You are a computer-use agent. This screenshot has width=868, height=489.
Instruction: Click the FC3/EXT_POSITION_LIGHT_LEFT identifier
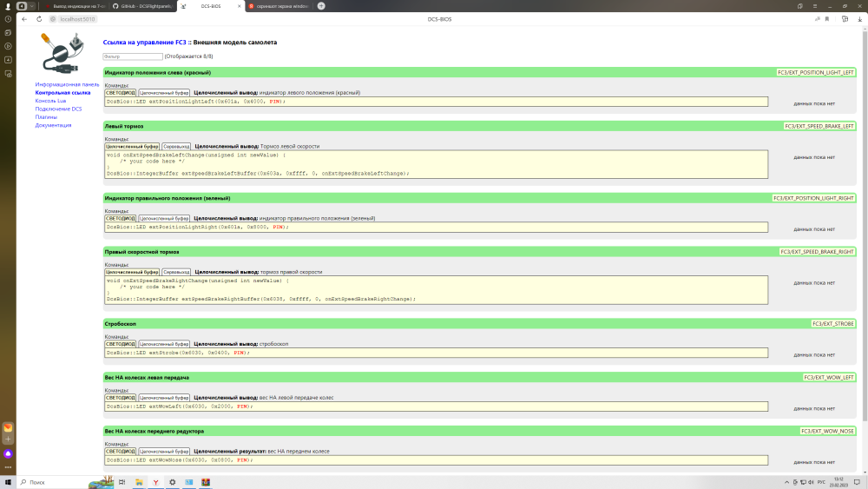click(815, 73)
